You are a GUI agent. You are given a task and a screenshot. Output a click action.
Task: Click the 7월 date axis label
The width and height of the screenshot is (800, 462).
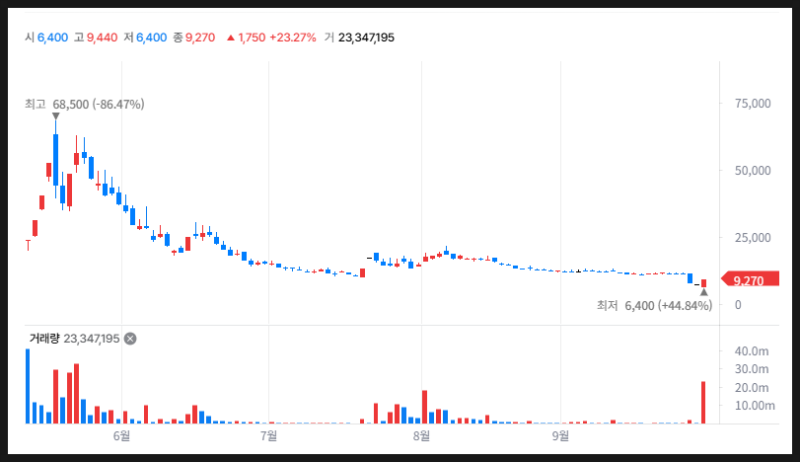click(x=268, y=435)
